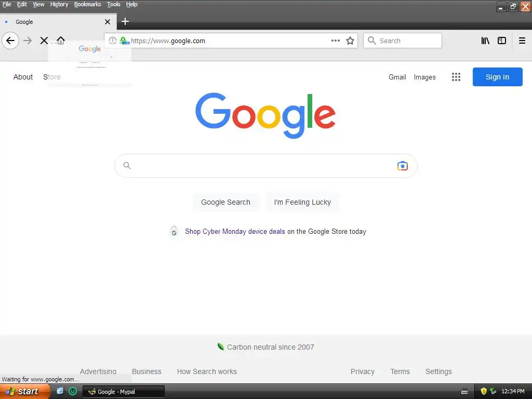
Task: Open the History menu
Action: (x=59, y=4)
